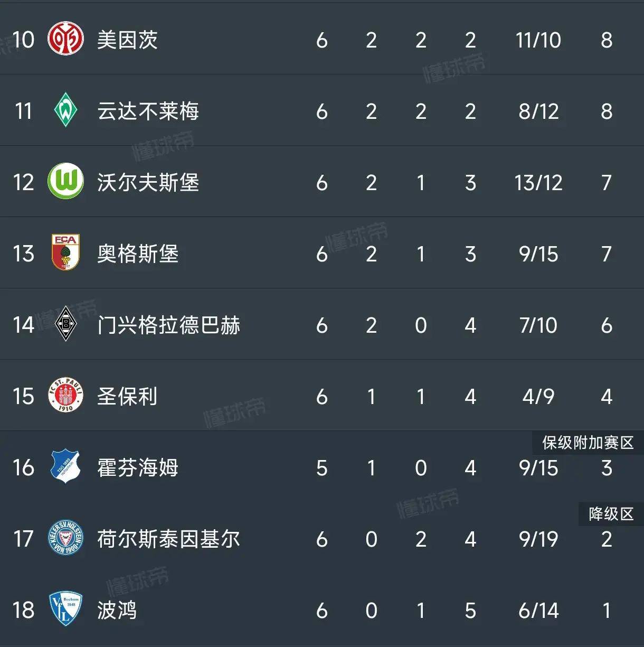Click the 13/12 goals figure for 沃尔夫斯堡
The width and height of the screenshot is (644, 647).
pos(538,183)
